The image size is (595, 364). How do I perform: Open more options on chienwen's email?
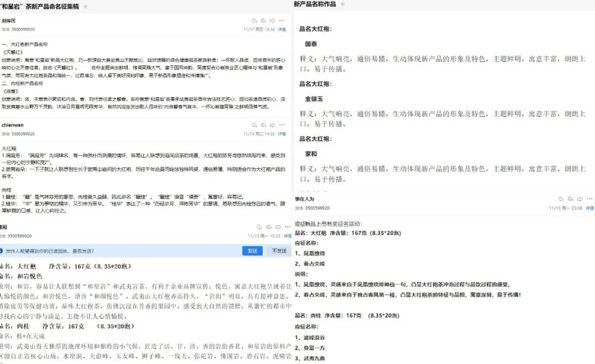point(282,125)
